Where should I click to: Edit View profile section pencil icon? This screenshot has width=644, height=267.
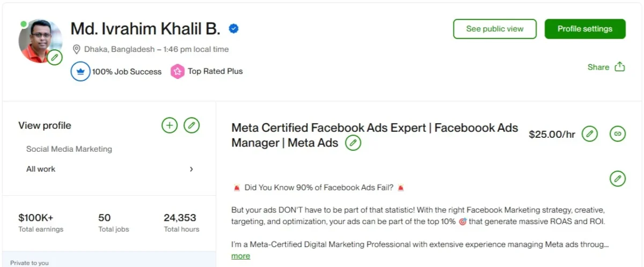tap(192, 125)
